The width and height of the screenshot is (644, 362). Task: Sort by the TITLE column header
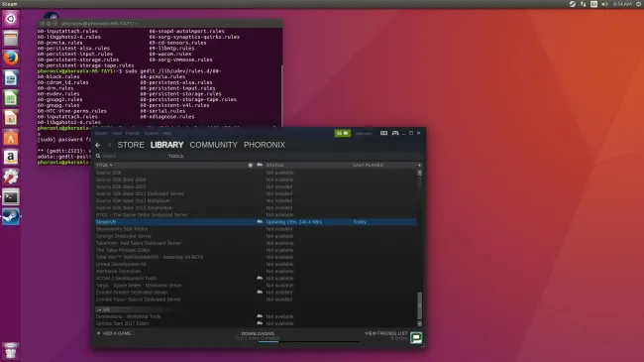(104, 165)
